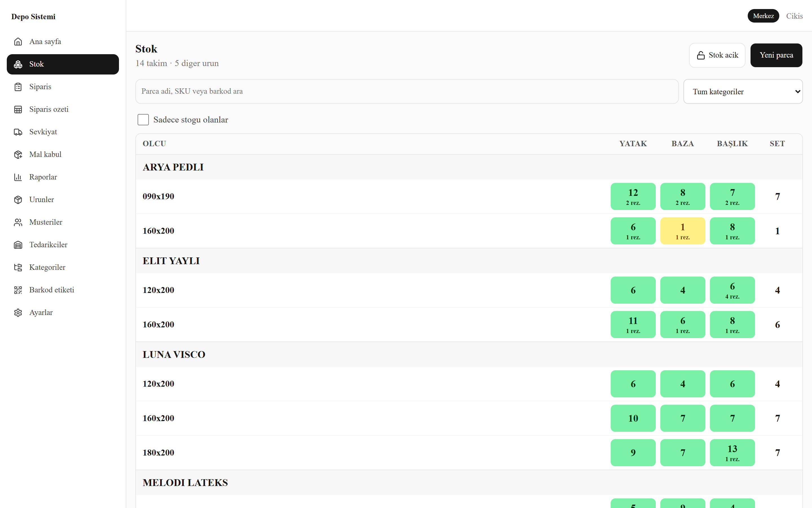Click the Musteriler people icon
The width and height of the screenshot is (812, 508).
click(18, 222)
